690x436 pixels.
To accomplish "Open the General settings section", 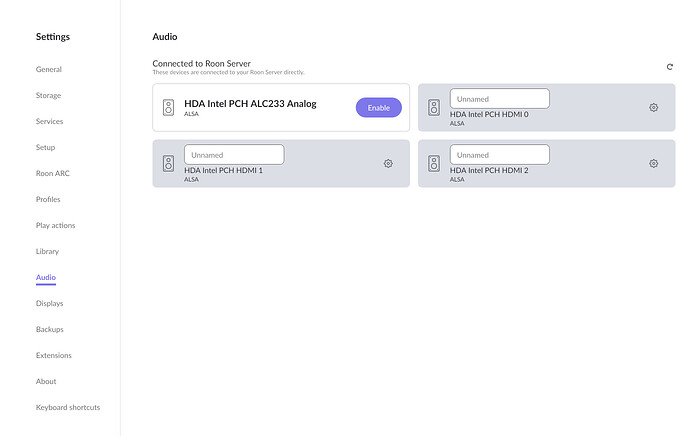I will click(x=49, y=70).
